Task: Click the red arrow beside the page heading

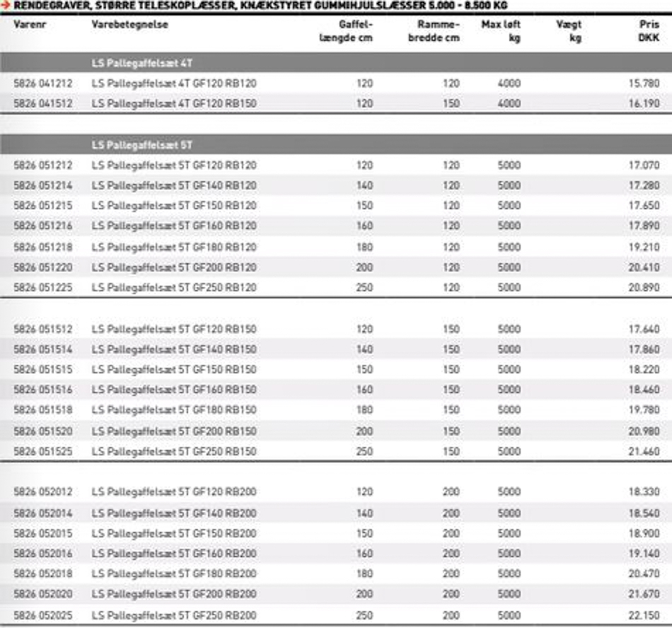Action: (x=6, y=5)
